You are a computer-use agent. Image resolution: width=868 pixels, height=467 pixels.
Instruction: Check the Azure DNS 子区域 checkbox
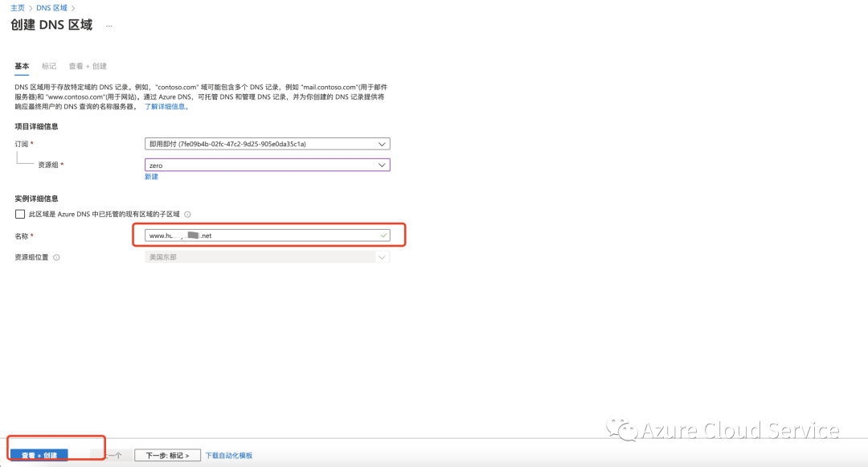(x=20, y=214)
